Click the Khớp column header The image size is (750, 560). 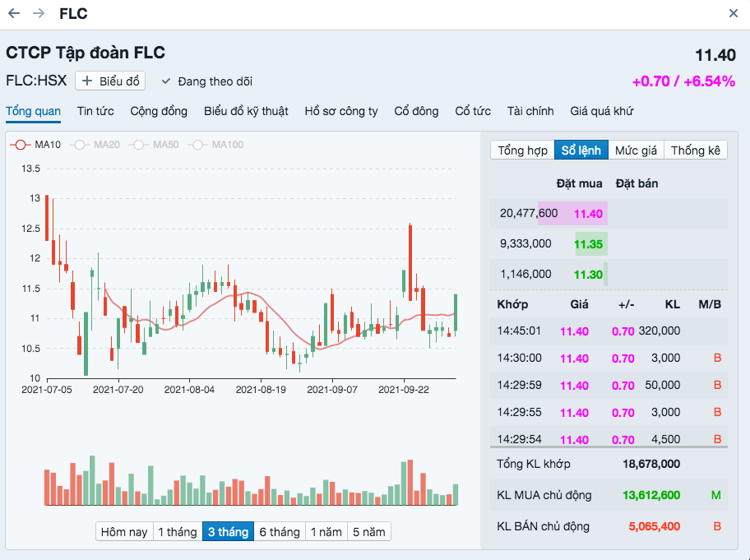[x=512, y=304]
